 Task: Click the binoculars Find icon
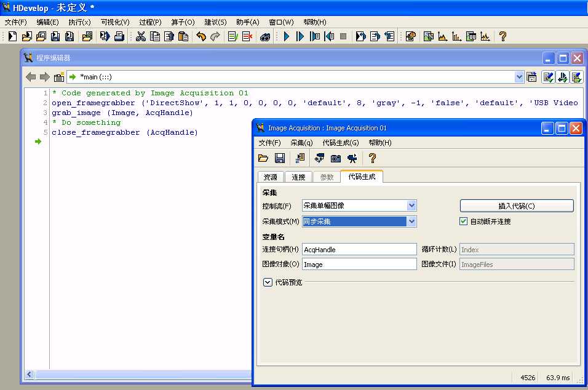point(265,37)
